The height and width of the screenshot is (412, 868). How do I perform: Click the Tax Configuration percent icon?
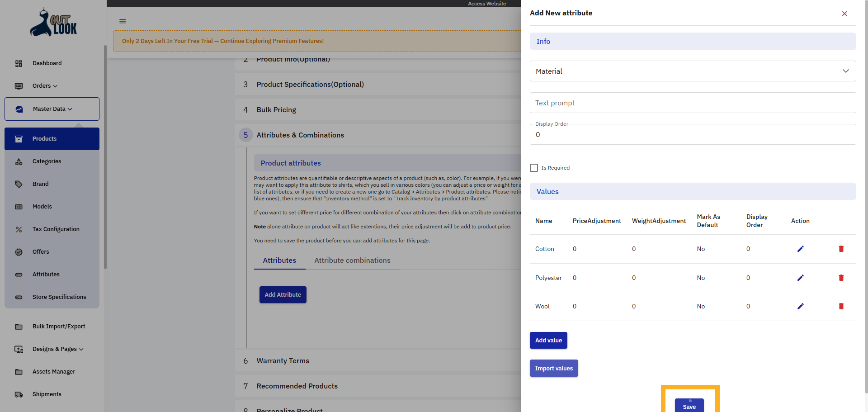pyautogui.click(x=19, y=229)
